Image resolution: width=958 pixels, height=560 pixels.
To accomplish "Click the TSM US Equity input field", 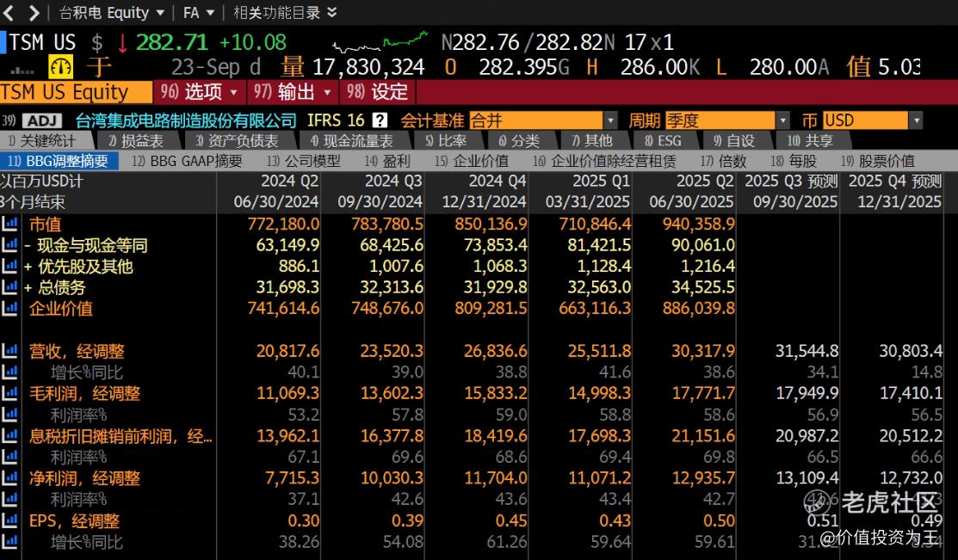I will point(76,92).
